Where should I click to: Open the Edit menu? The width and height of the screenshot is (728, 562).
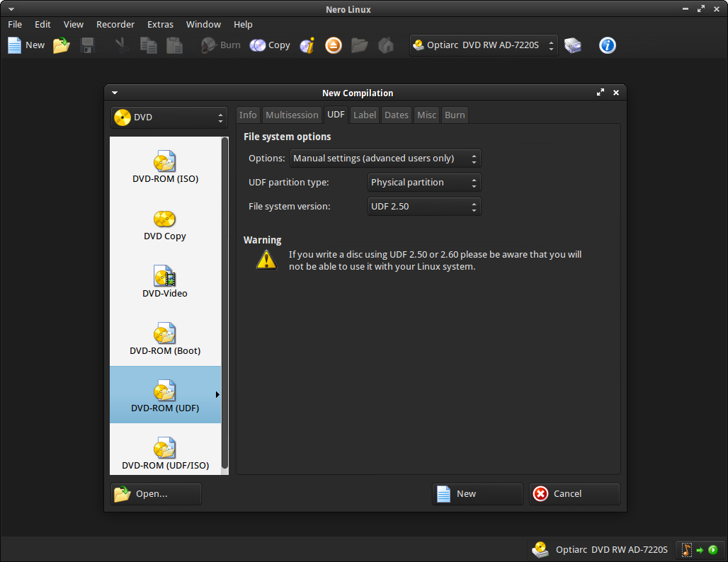(x=42, y=24)
